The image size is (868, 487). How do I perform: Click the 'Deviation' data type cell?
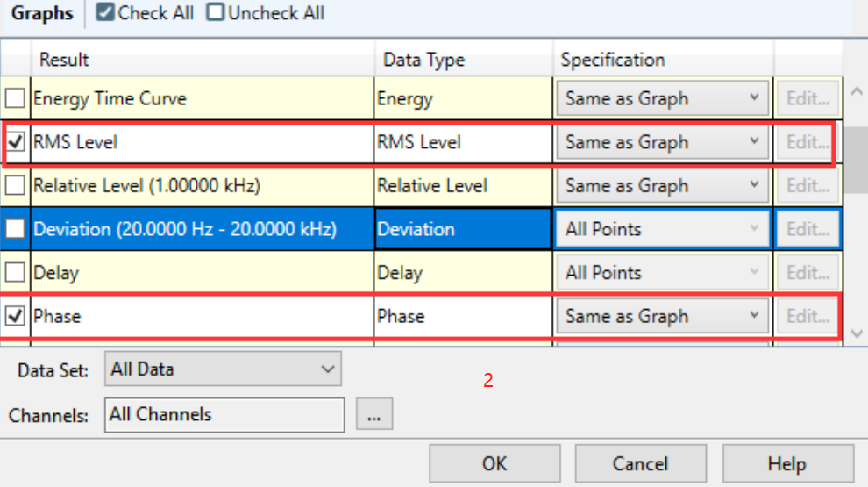[x=463, y=229]
